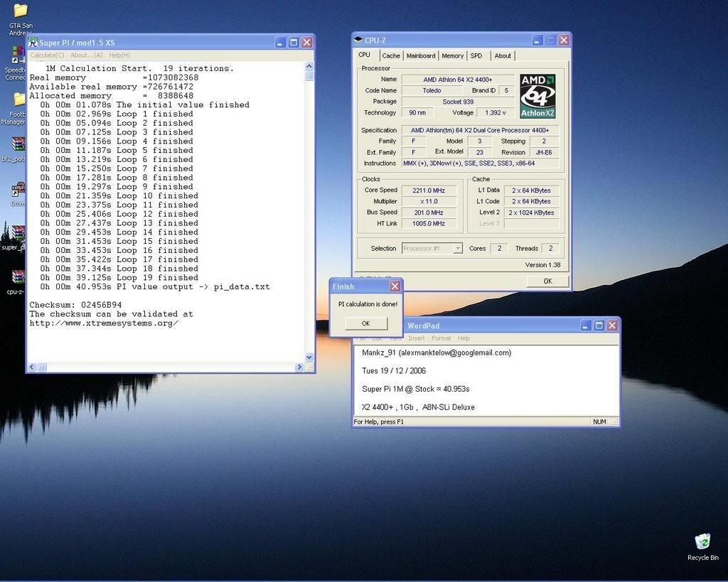Image resolution: width=728 pixels, height=582 pixels.
Task: Switch to the Mainboard tab in CPU-Z
Action: 420,55
